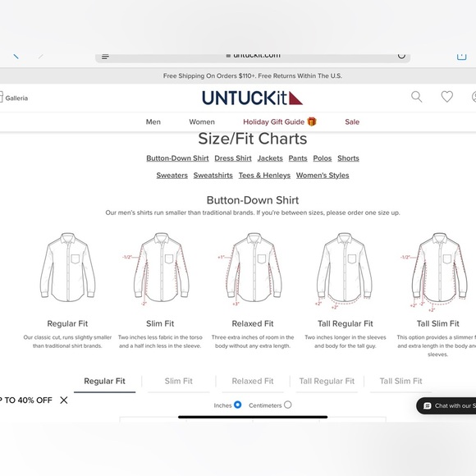Jump to Shorts size chart link
476x476 pixels.
pyautogui.click(x=348, y=158)
